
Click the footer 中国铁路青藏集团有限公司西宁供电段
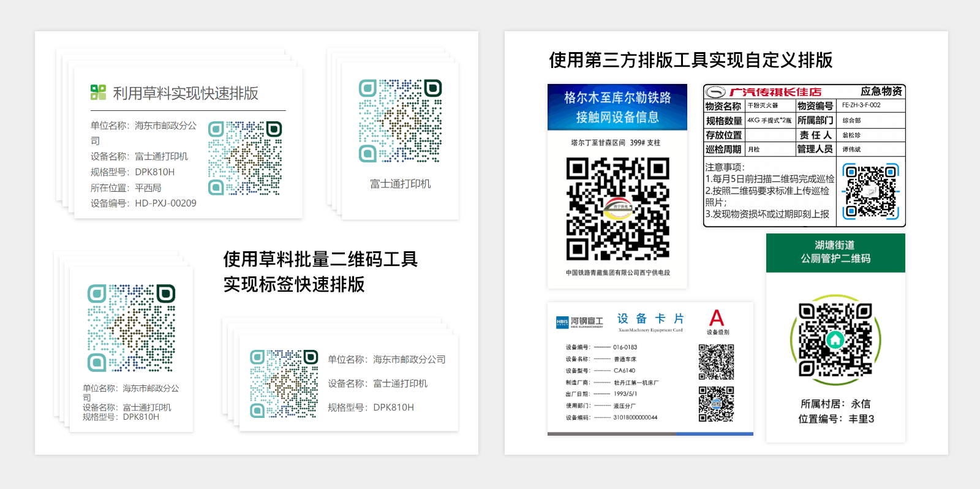tap(617, 273)
